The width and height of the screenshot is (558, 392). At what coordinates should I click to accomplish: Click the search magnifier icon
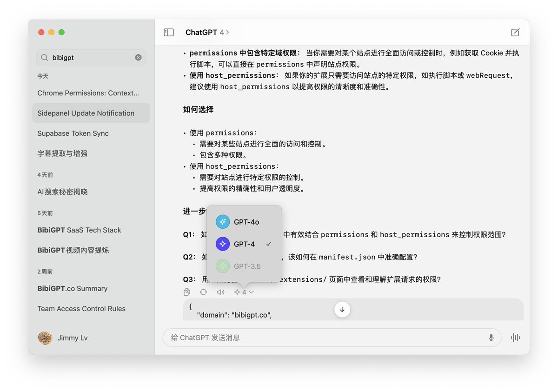click(x=45, y=58)
